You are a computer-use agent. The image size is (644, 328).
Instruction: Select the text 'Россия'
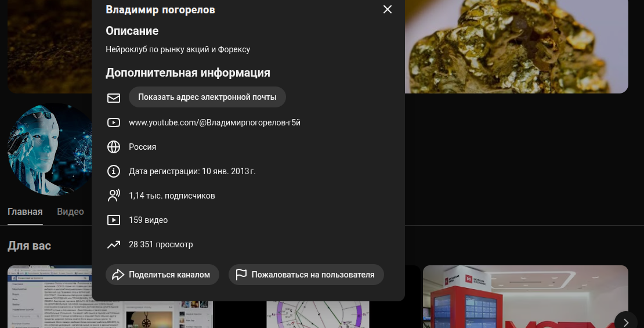(x=143, y=147)
